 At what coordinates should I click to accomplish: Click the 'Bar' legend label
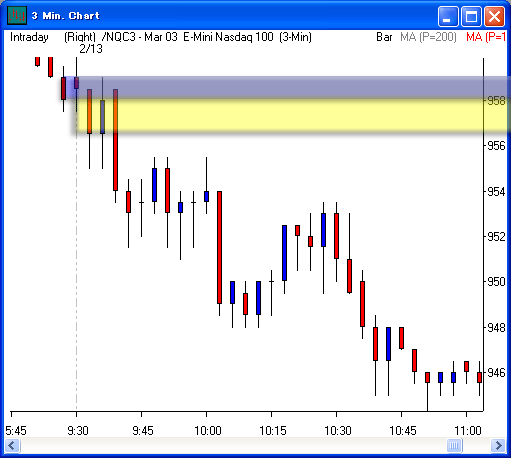point(384,37)
